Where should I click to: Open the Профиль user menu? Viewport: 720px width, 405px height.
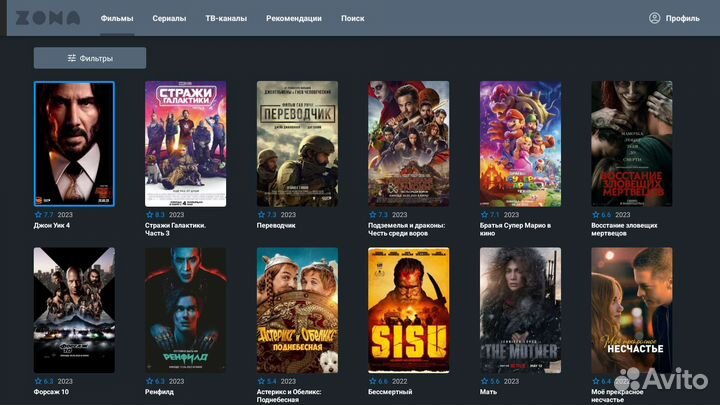[674, 18]
